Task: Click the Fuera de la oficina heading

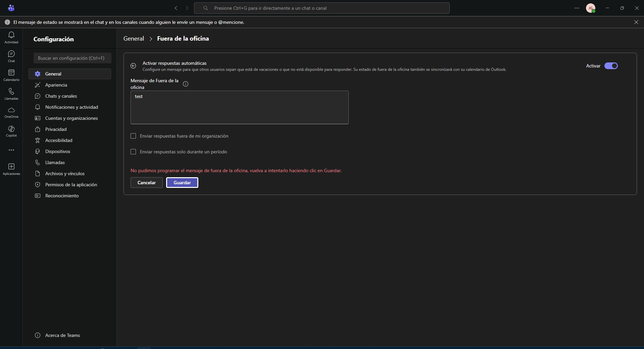Action: [183, 39]
